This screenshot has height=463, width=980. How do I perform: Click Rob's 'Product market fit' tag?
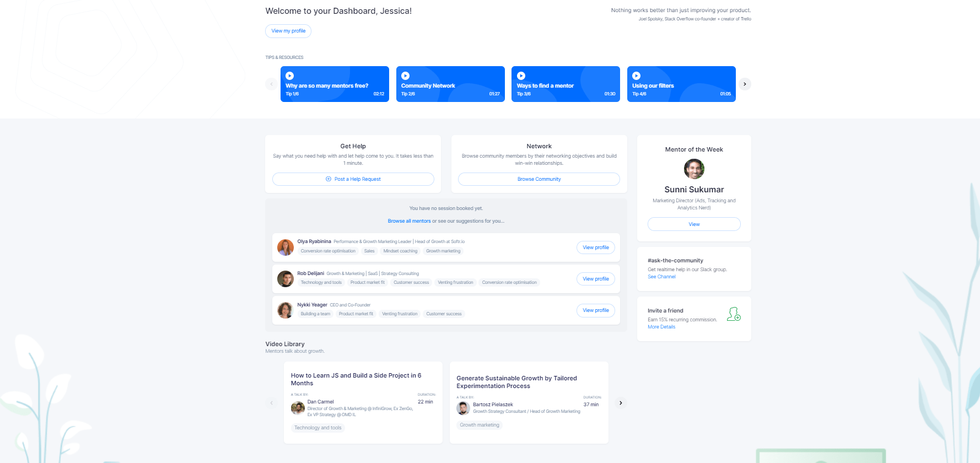368,282
